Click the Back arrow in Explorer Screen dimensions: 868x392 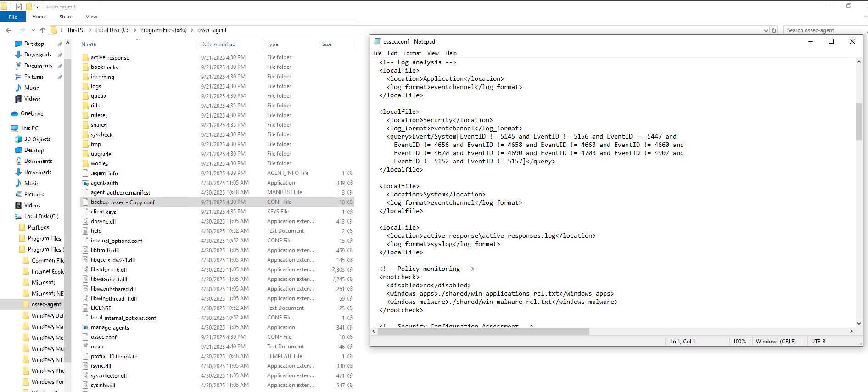[9, 30]
